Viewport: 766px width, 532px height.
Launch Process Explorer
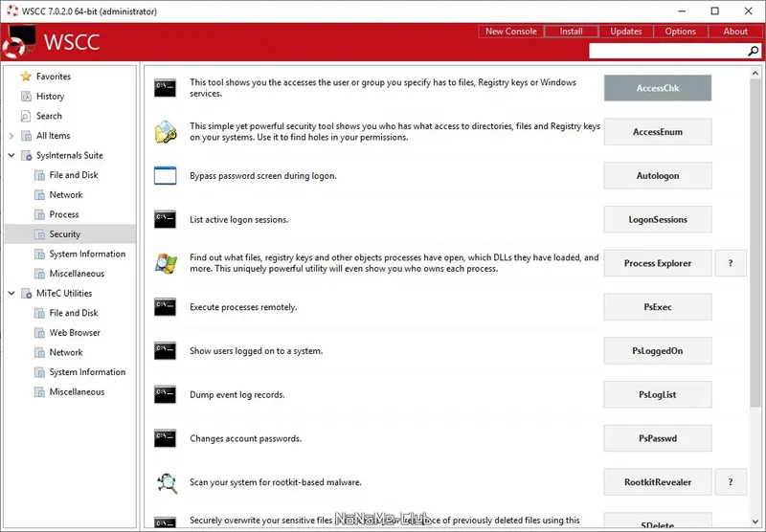(658, 263)
